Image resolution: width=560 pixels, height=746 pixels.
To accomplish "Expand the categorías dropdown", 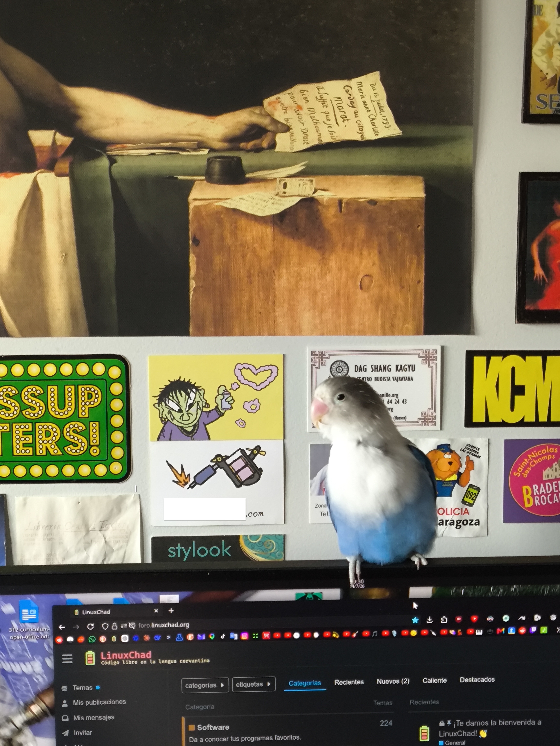I will 205,685.
